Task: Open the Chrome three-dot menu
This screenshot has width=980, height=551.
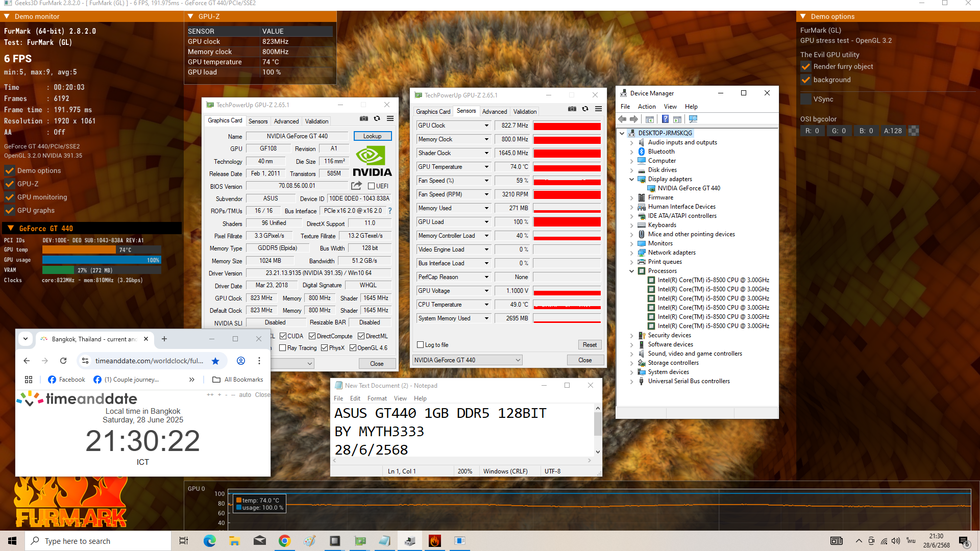Action: coord(259,361)
